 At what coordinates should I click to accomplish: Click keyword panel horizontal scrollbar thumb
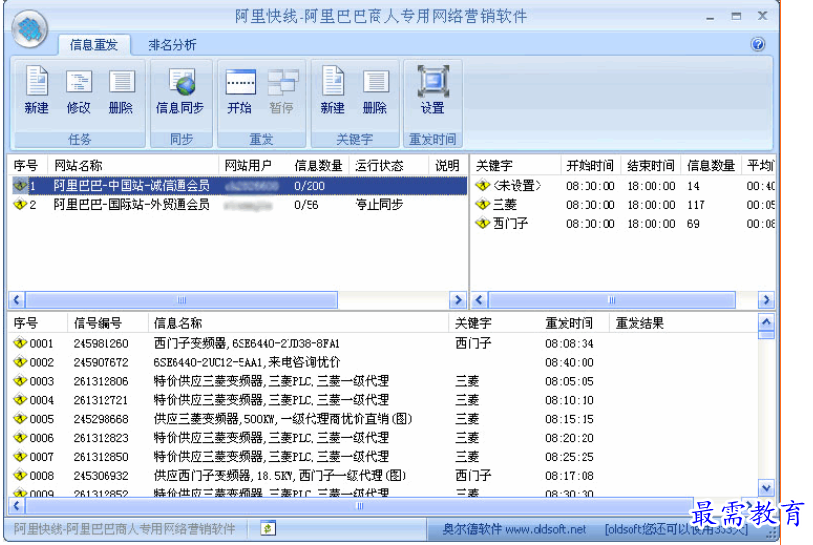coord(612,300)
